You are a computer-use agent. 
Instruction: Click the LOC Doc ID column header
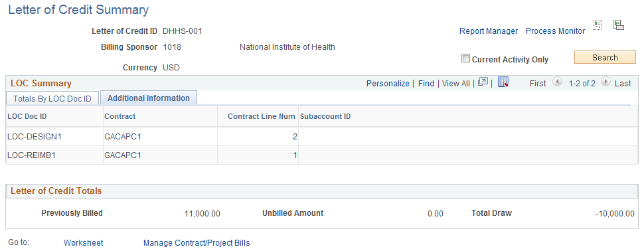pos(27,116)
